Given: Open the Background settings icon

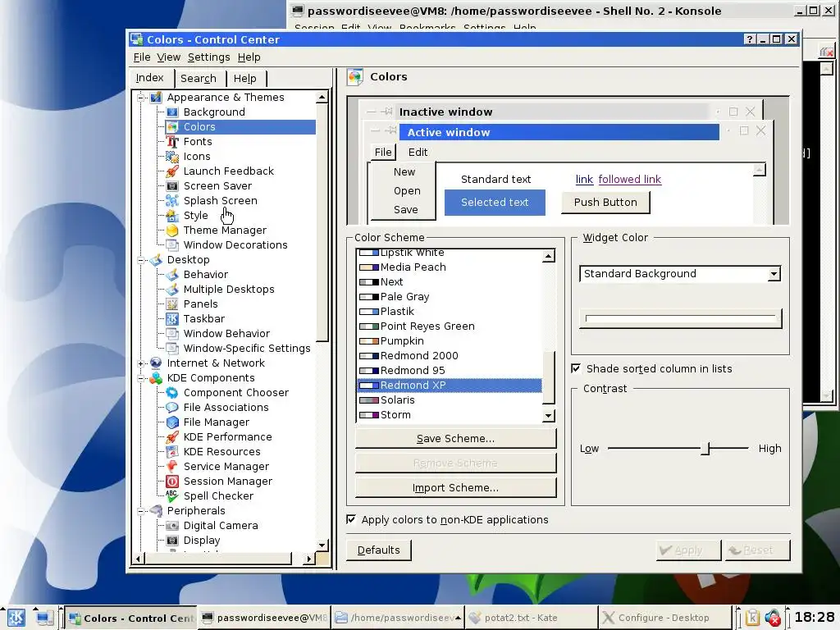Looking at the screenshot, I should point(172,112).
